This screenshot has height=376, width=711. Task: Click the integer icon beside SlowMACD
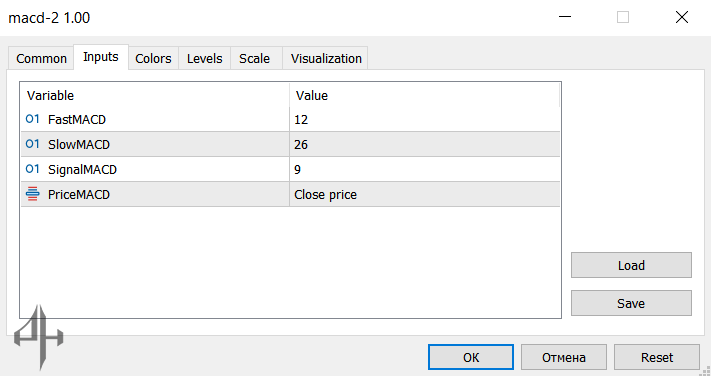pyautogui.click(x=33, y=144)
